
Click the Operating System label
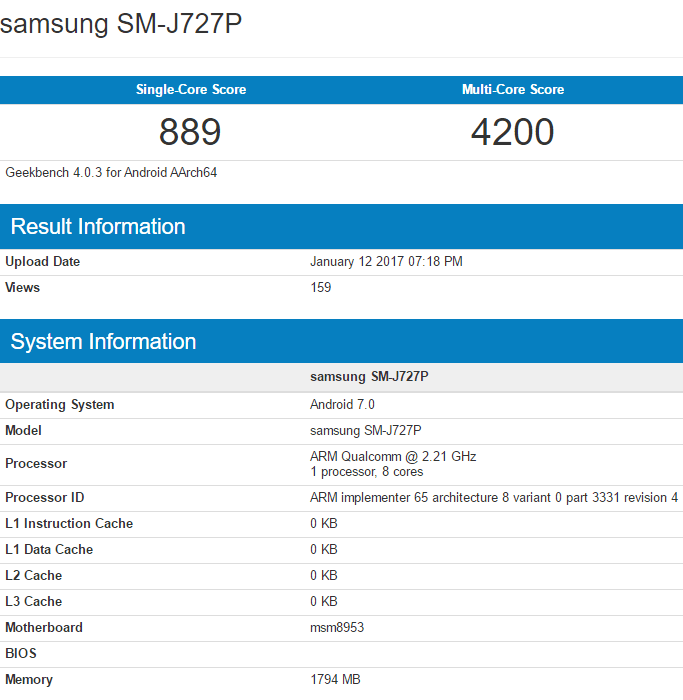coord(60,404)
